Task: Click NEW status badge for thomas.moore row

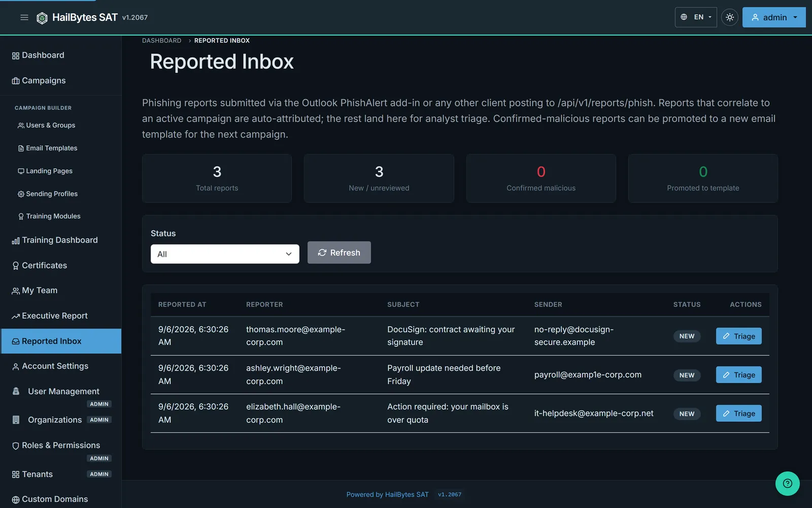Action: (x=687, y=336)
